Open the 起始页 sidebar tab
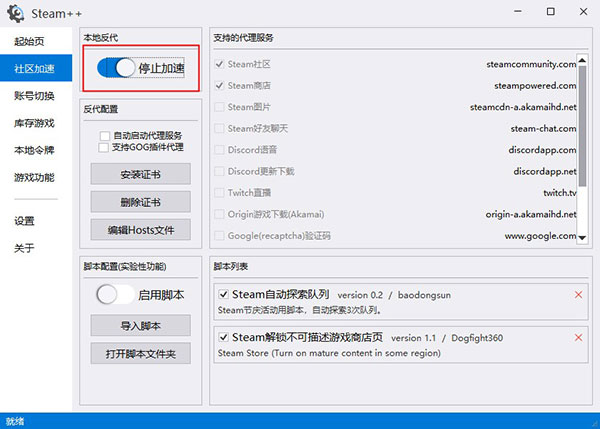 point(36,41)
